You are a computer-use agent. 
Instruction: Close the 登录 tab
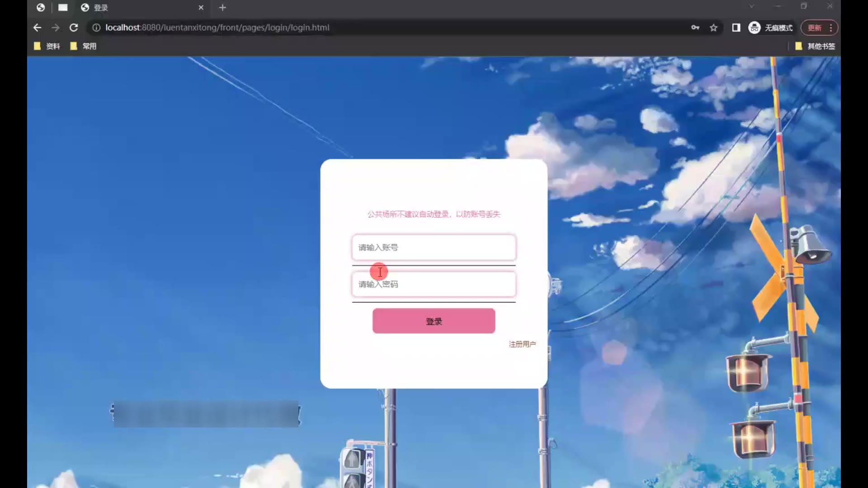[201, 8]
